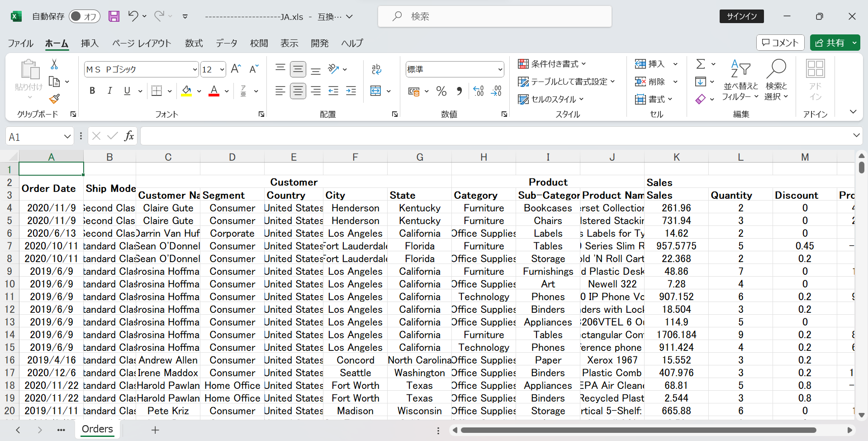Click the 共有 share button
The height and width of the screenshot is (441, 868).
[830, 43]
